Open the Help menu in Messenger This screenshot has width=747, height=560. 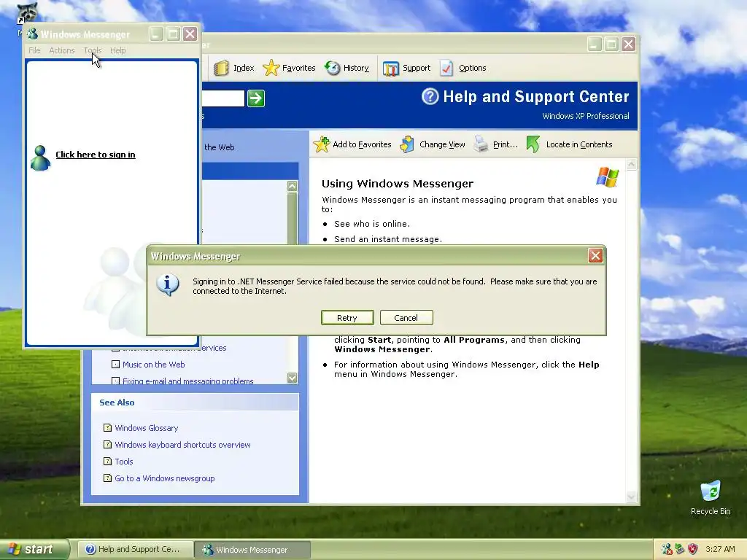pyautogui.click(x=117, y=50)
